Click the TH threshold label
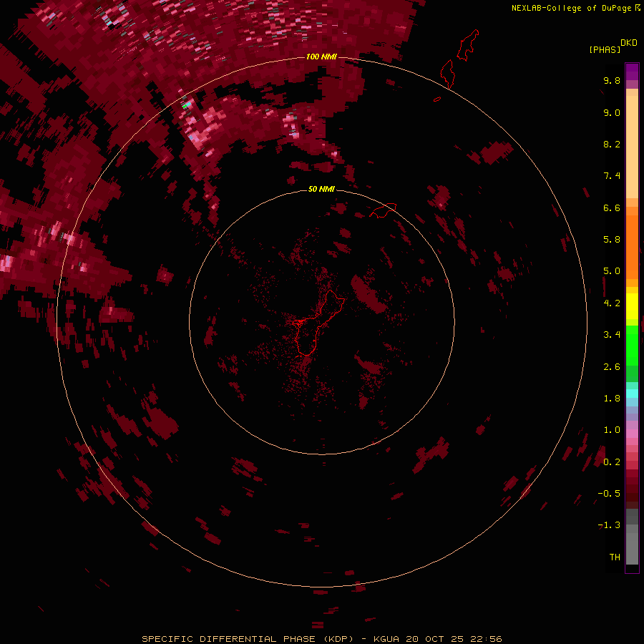Image resolution: width=644 pixels, height=644 pixels. click(x=615, y=557)
